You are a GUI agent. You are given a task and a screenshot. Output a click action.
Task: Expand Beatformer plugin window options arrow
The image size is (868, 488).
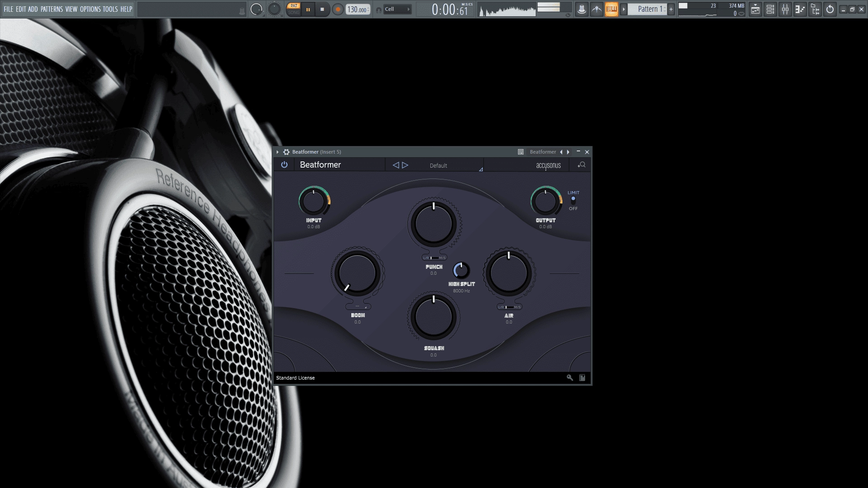278,152
